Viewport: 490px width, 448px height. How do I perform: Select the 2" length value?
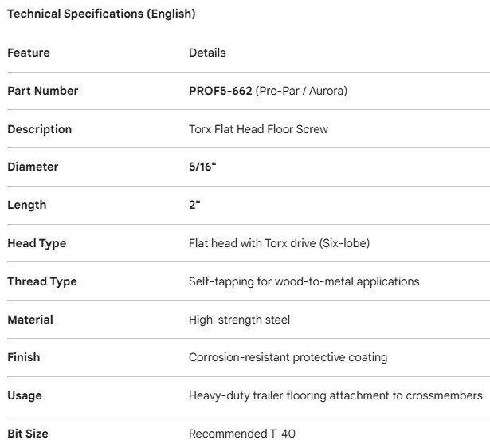click(x=194, y=205)
